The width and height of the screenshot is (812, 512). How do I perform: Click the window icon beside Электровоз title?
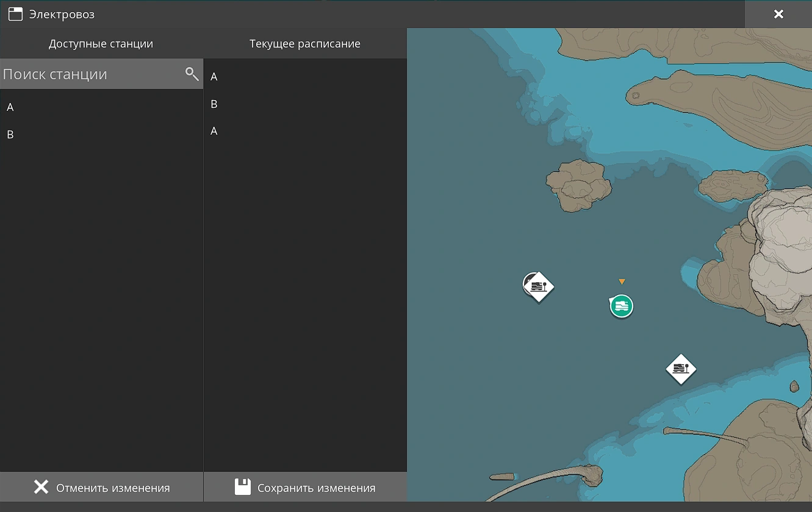click(15, 14)
